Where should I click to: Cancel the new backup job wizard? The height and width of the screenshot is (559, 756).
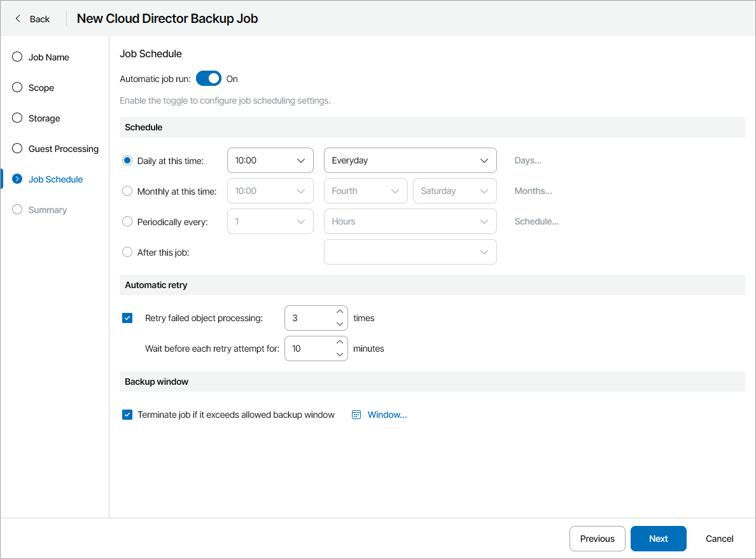coord(719,539)
